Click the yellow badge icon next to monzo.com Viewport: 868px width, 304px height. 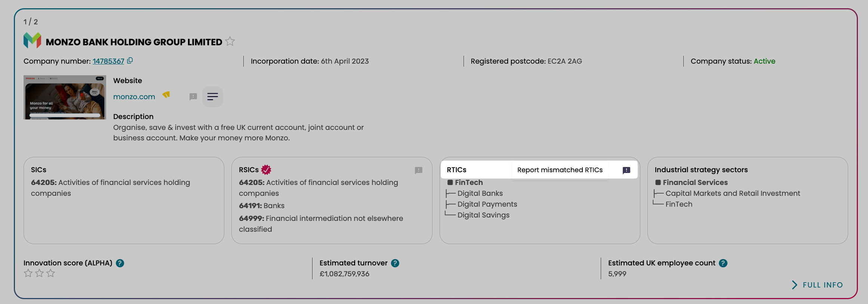pyautogui.click(x=166, y=95)
